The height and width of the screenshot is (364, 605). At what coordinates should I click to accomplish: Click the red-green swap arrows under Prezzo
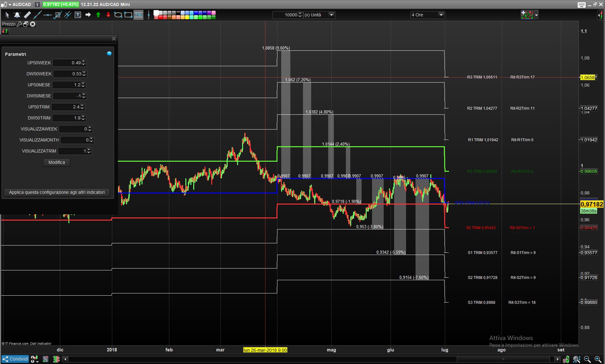[x=5, y=31]
